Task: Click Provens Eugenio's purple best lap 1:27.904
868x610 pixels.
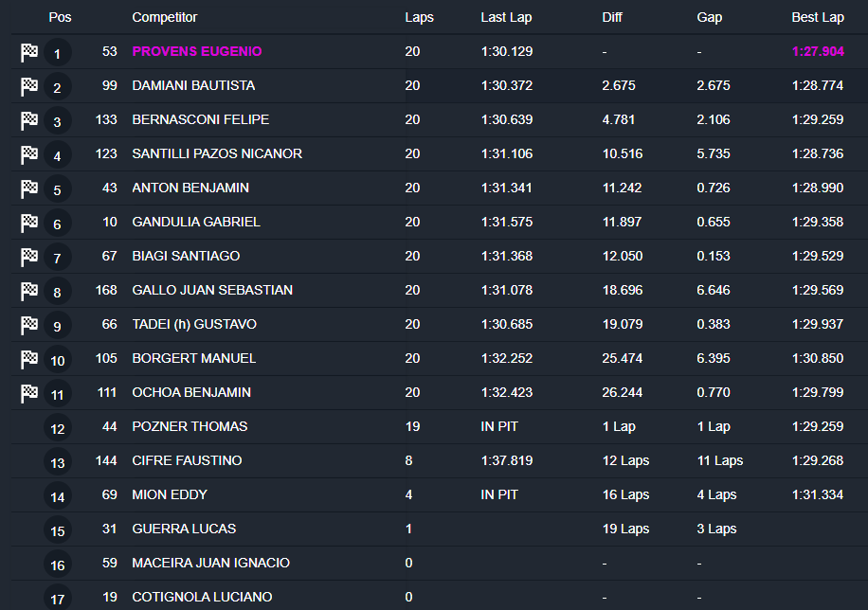Action: [818, 51]
